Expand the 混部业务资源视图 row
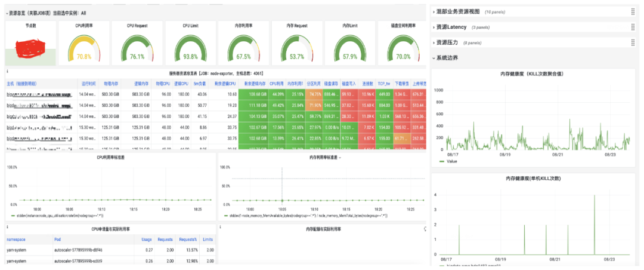The width and height of the screenshot is (644, 270). (434, 12)
